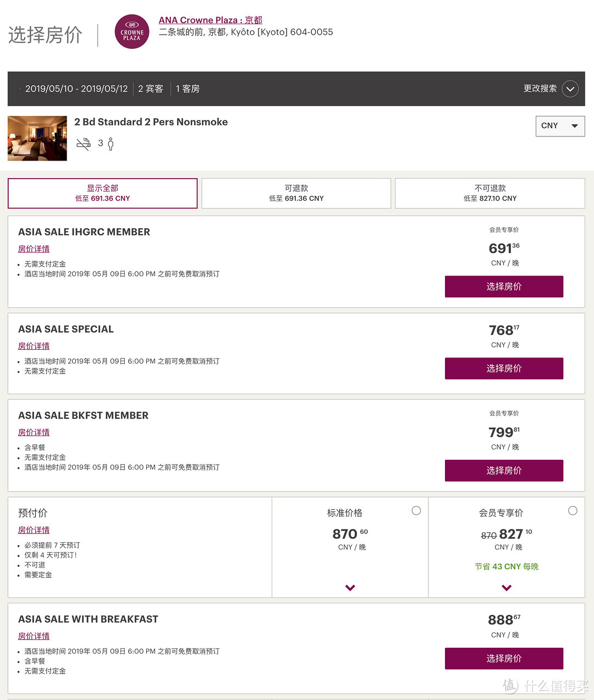
Task: Expand the 会员专享价 827 details chevron
Action: coord(507,588)
